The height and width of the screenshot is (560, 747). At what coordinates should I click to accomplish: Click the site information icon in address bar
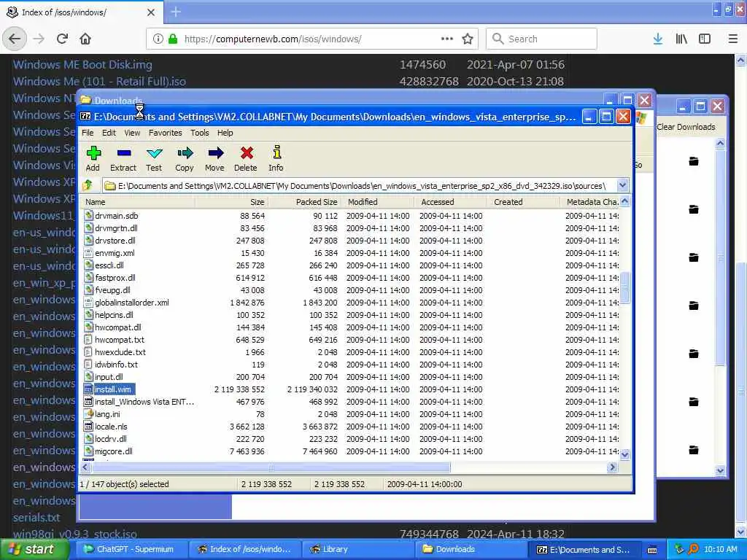point(158,39)
